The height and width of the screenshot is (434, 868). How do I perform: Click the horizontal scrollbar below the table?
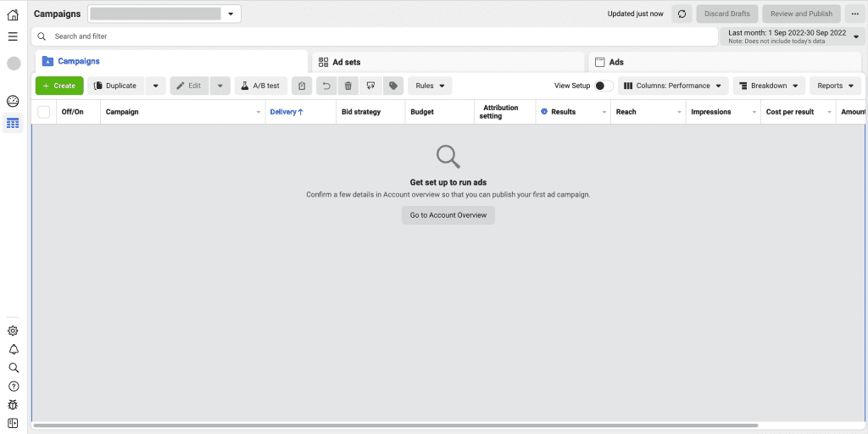point(395,426)
